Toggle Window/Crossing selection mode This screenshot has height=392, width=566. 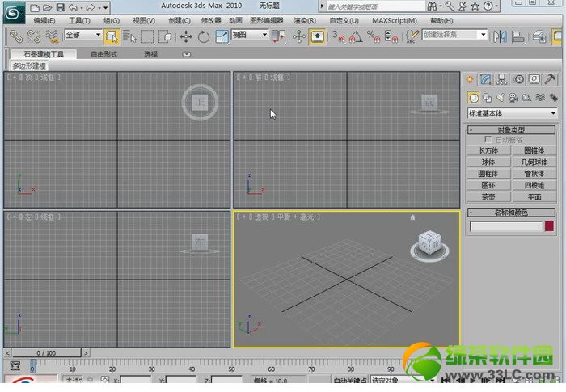point(165,36)
